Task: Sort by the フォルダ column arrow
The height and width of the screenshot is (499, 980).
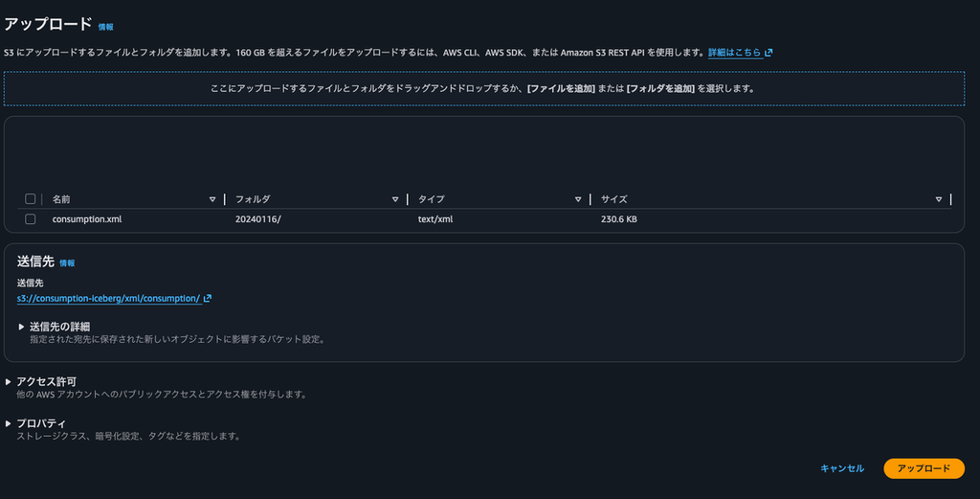Action: point(395,199)
